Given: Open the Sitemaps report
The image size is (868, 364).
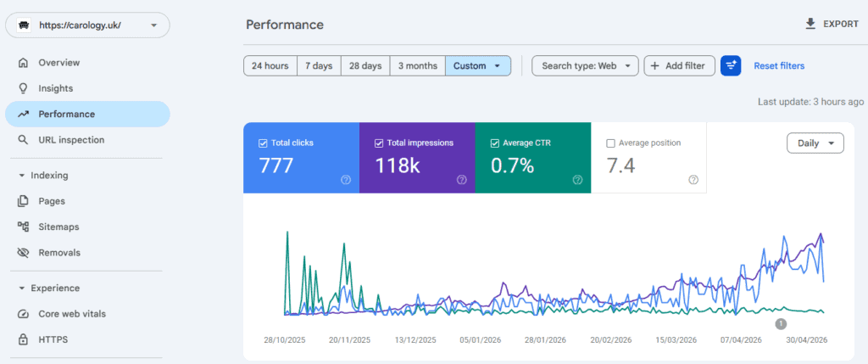Looking at the screenshot, I should coord(87,227).
